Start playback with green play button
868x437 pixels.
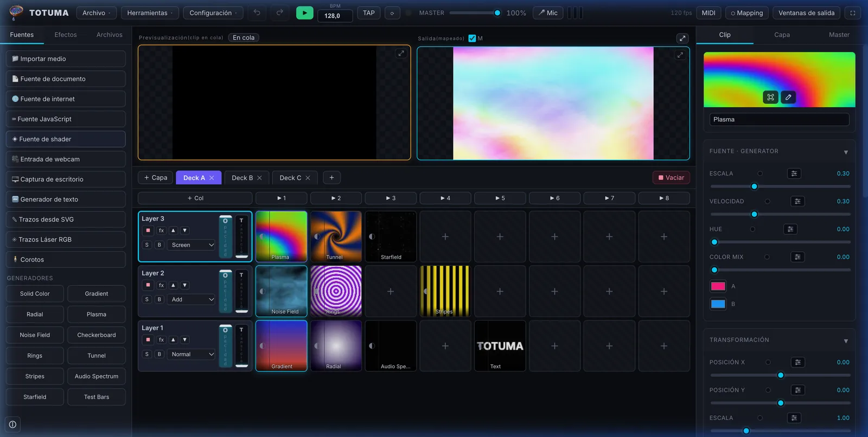pos(305,12)
